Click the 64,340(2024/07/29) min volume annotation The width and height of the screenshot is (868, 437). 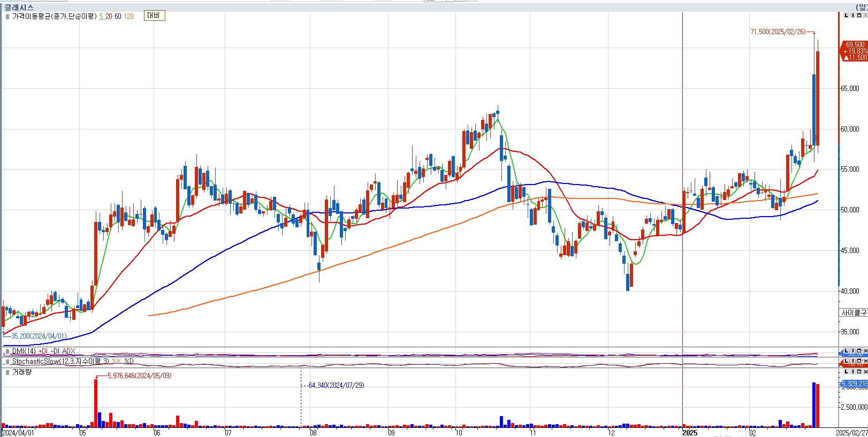[x=336, y=386]
